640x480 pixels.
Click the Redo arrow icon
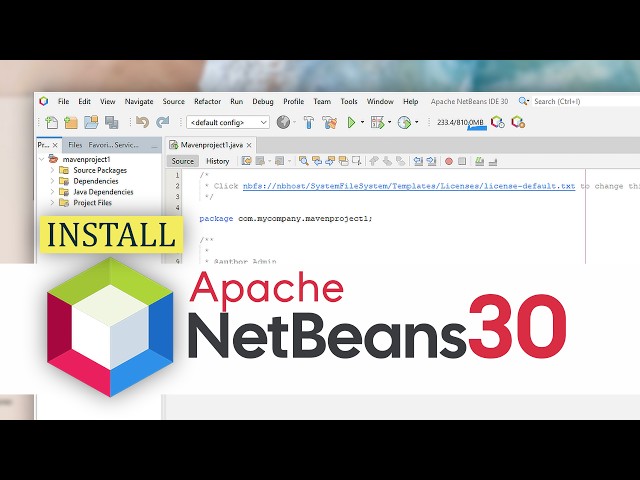click(x=162, y=122)
